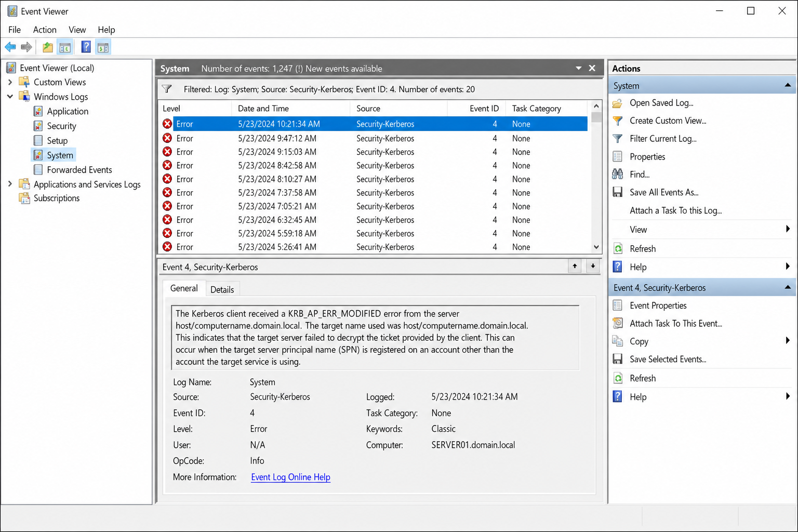This screenshot has height=532, width=798.
Task: Select the error event at 9:15:03 AM
Action: point(373,152)
